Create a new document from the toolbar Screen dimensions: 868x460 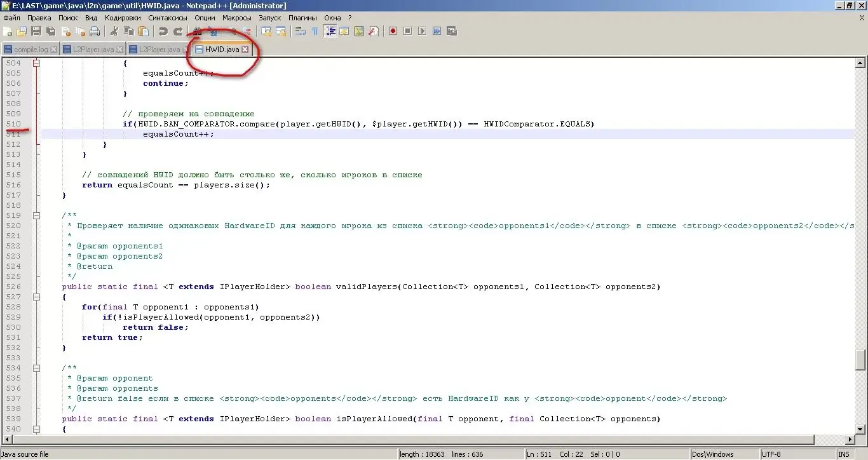pos(8,31)
